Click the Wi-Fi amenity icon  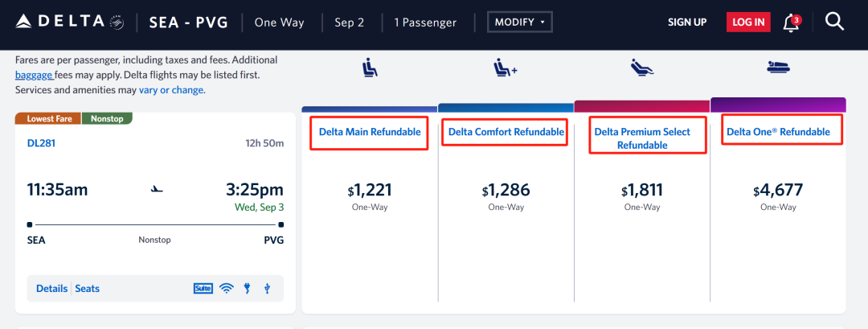tap(226, 288)
